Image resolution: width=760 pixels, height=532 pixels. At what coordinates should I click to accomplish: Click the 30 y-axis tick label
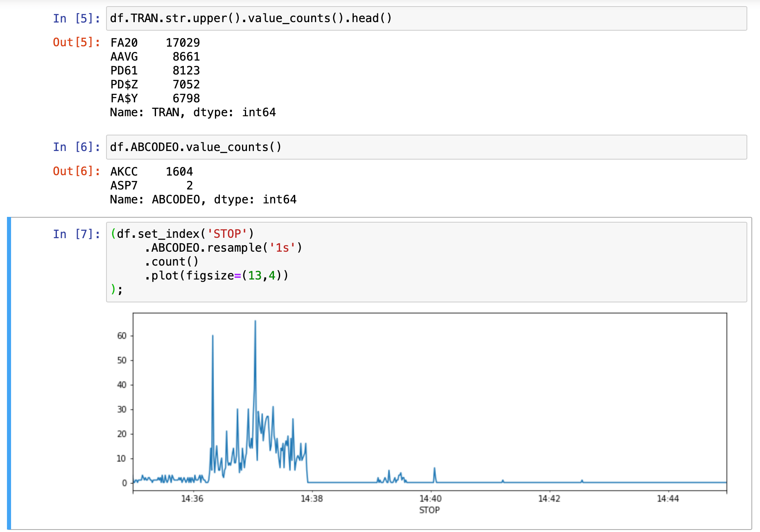(x=122, y=409)
